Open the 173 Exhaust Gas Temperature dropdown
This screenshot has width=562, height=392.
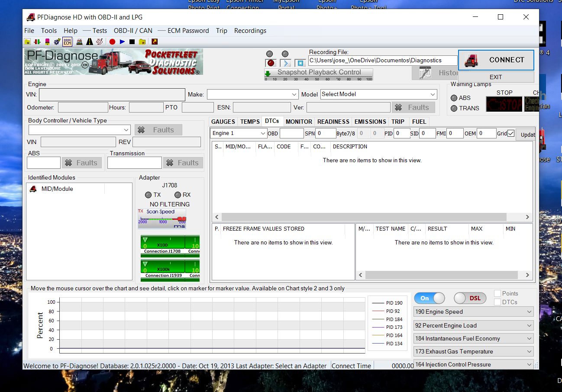474,351
